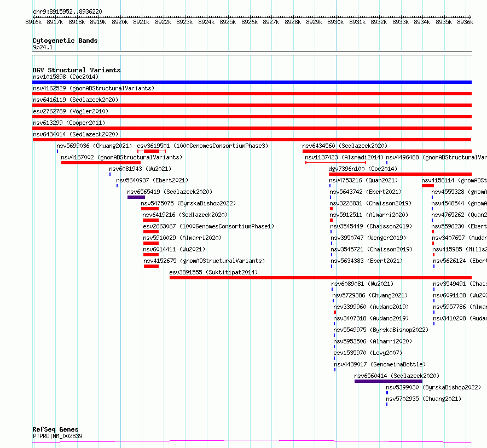Screen dimensions: 487x448
Task: Open the nsv5957786 variant label
Action: 460,307
